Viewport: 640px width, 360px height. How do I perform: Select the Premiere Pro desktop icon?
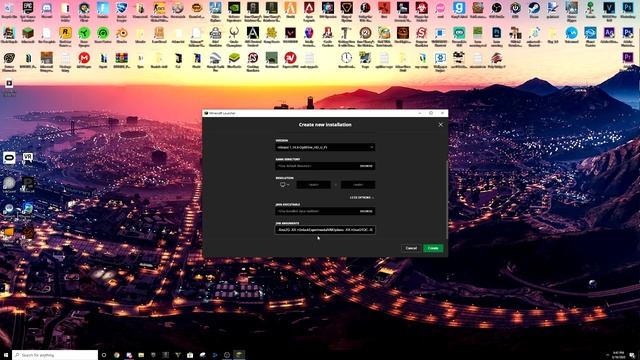tap(628, 61)
